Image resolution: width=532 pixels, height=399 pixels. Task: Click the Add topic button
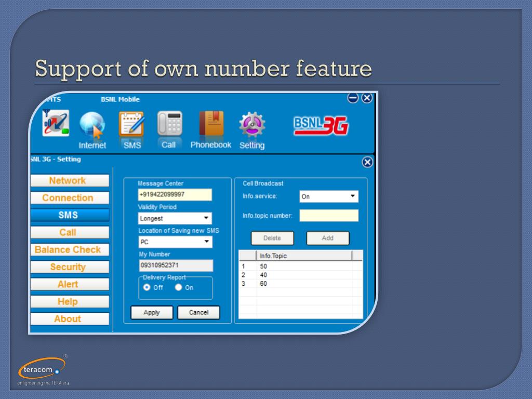327,238
